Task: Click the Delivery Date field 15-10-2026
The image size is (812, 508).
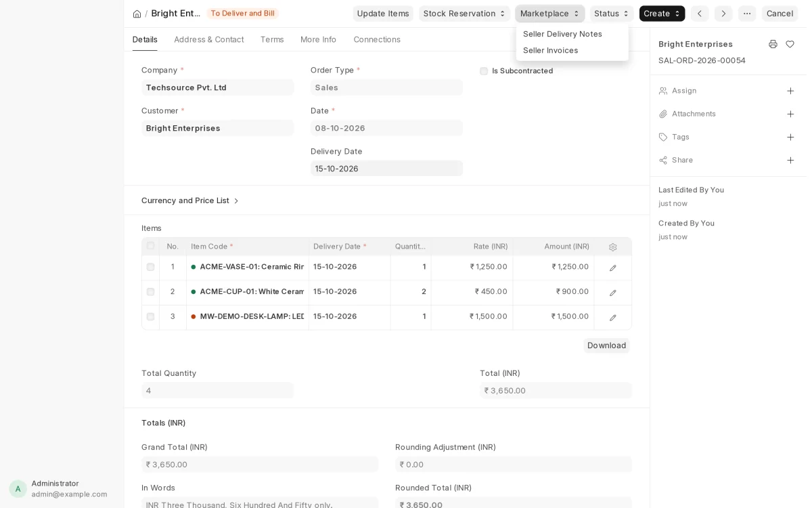Action: [386, 168]
